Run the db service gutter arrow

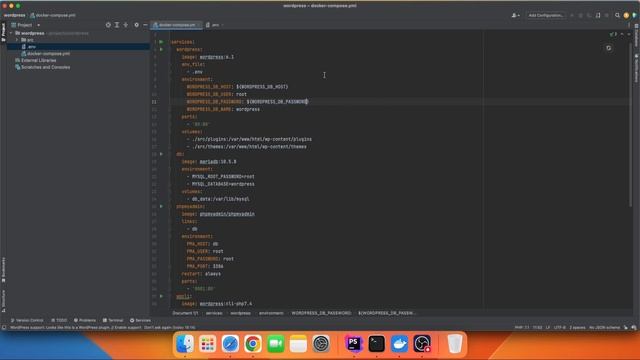[x=161, y=154]
